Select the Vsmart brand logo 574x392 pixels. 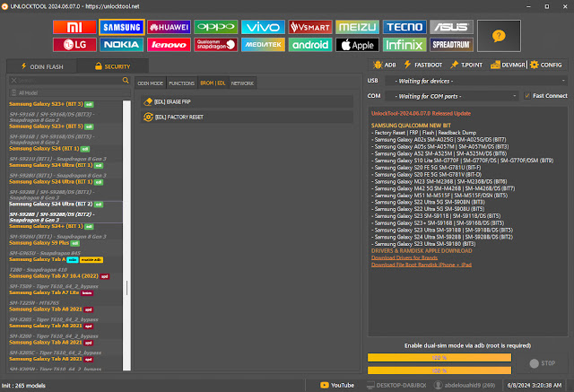pos(310,27)
